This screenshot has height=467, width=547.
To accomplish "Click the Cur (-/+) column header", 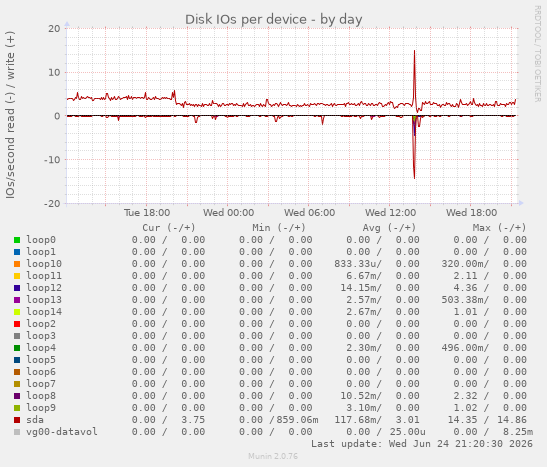I will (169, 228).
